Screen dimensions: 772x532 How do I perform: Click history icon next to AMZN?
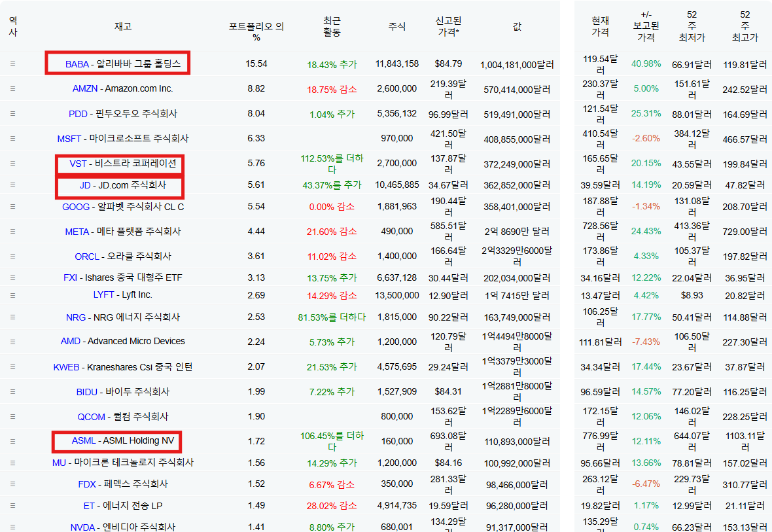click(x=12, y=88)
